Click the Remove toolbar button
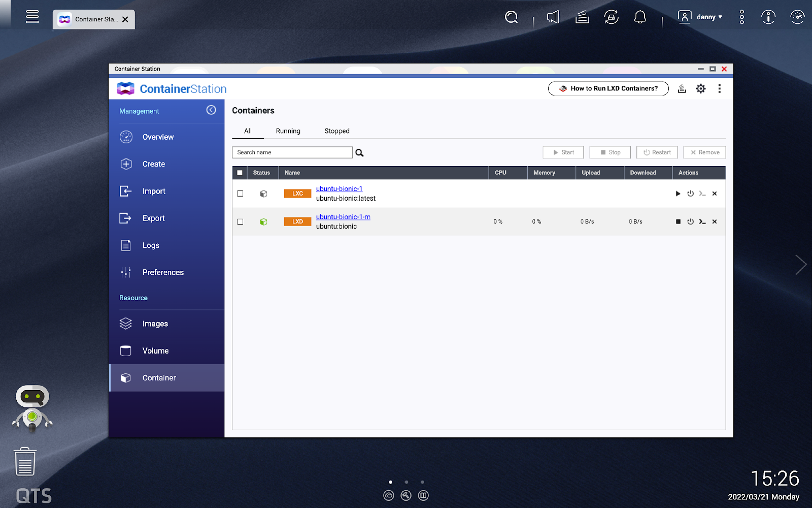 (705, 152)
